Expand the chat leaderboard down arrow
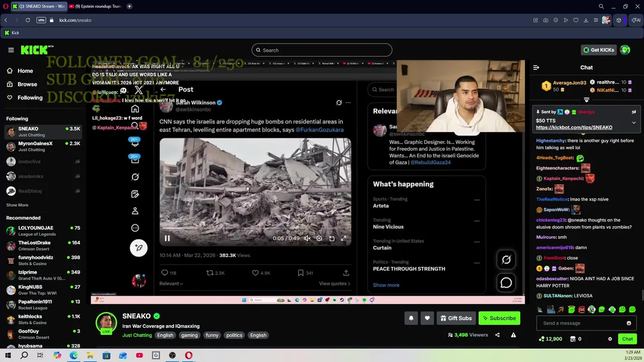This screenshot has height=362, width=644. pos(586,100)
